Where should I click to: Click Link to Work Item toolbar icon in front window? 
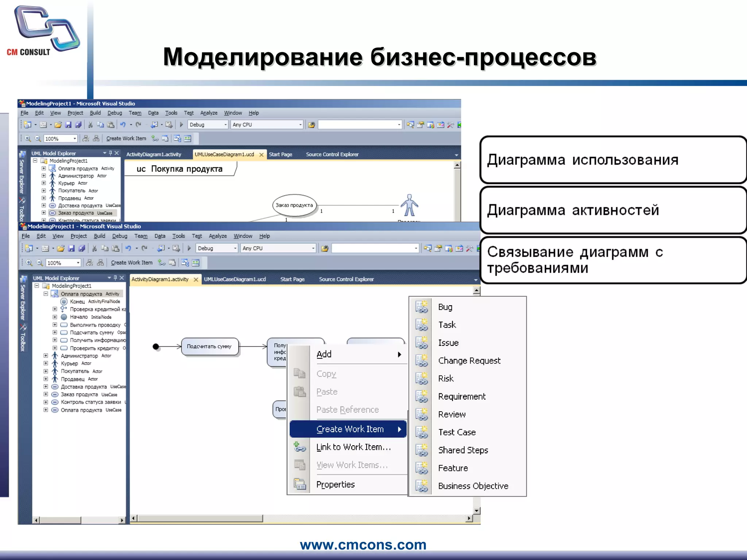click(161, 262)
